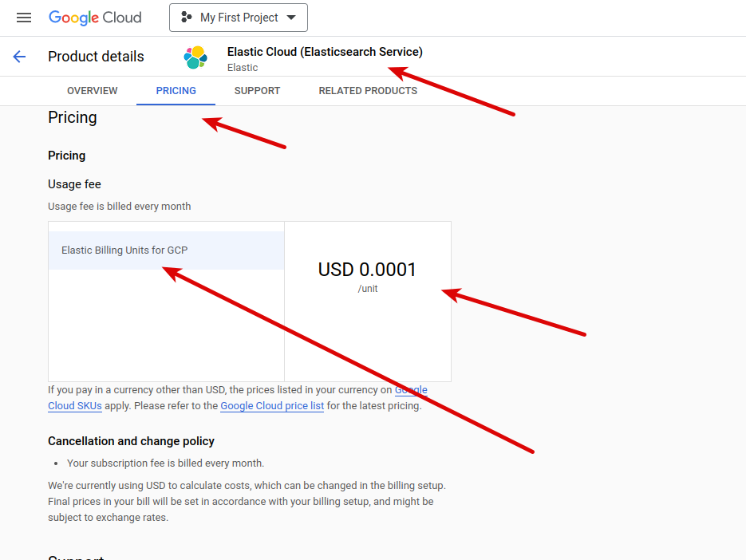
Task: Click the Elastic product logo icon
Action: 195,57
